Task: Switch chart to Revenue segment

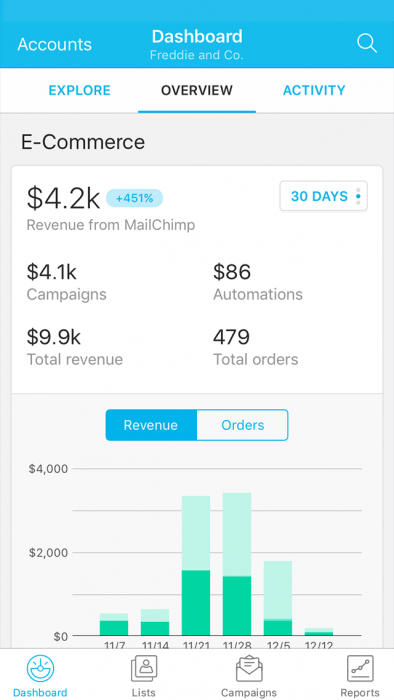Action: coord(151,425)
